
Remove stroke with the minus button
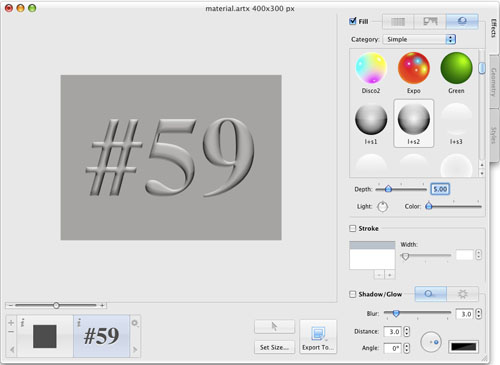click(x=379, y=275)
